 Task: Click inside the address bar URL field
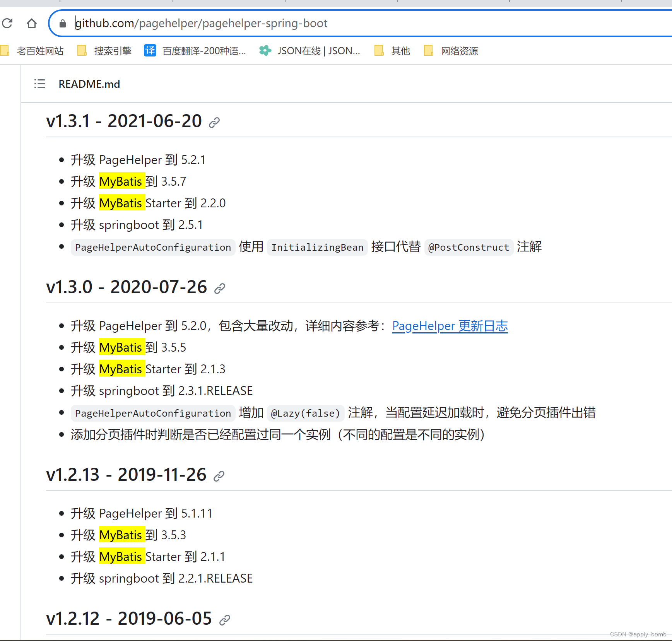pos(201,23)
